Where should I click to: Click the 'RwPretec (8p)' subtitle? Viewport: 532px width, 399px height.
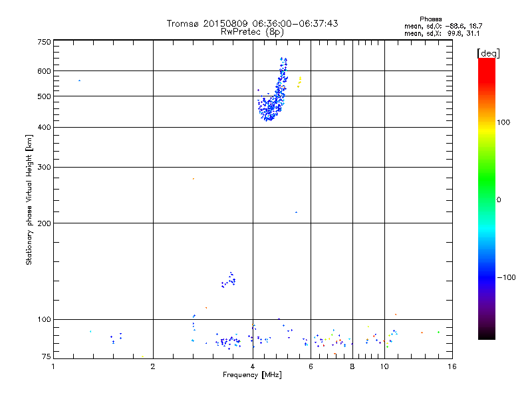tap(252, 32)
